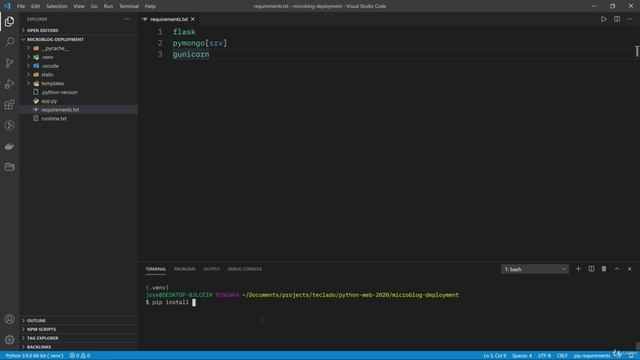Split the editor to the right

tap(617, 19)
